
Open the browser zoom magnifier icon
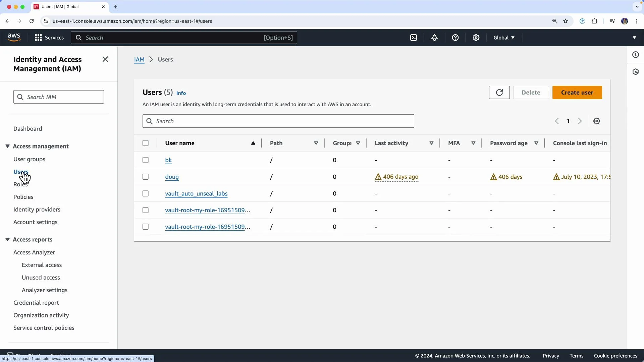click(x=554, y=21)
